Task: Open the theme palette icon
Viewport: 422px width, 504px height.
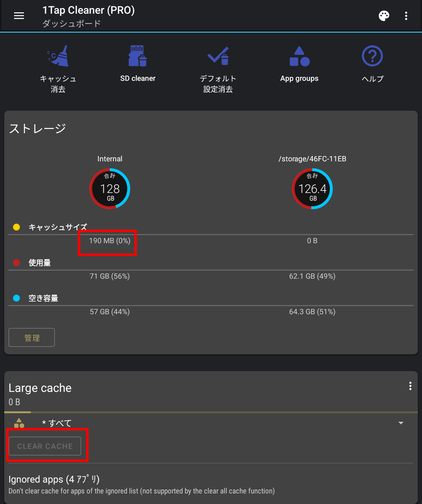Action: click(x=384, y=16)
